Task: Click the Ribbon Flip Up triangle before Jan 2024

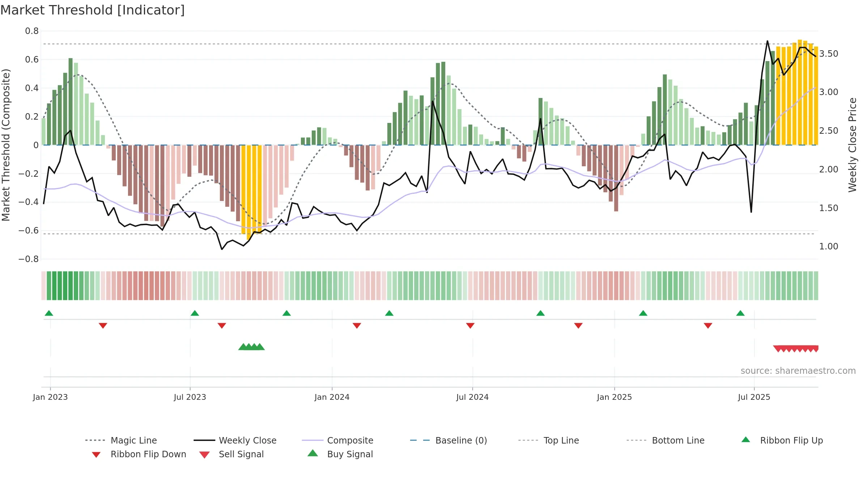Action: click(286, 313)
